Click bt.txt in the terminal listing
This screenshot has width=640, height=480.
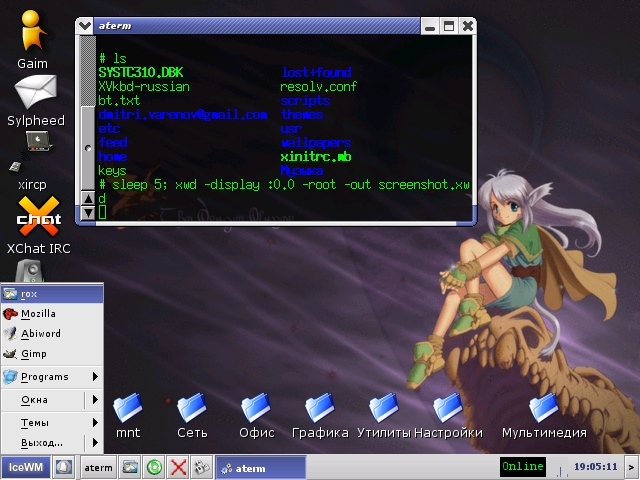click(x=119, y=100)
